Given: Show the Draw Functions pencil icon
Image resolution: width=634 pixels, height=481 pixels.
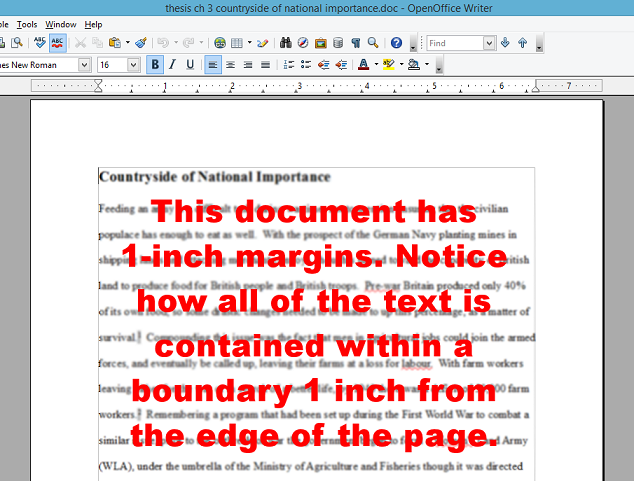Looking at the screenshot, I should [262, 42].
